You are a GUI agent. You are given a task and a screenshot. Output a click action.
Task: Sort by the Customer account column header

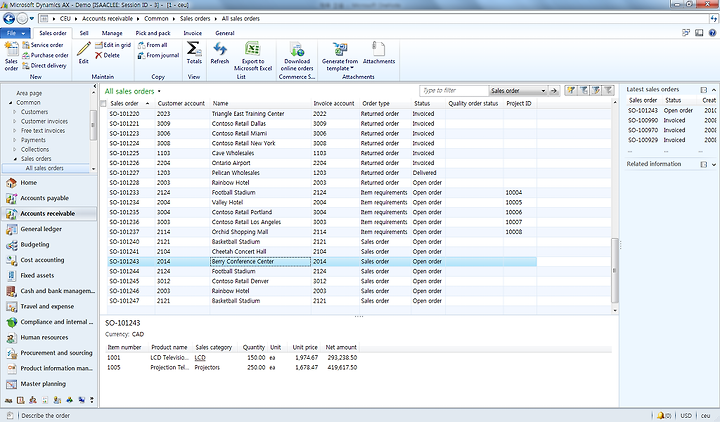[181, 104]
